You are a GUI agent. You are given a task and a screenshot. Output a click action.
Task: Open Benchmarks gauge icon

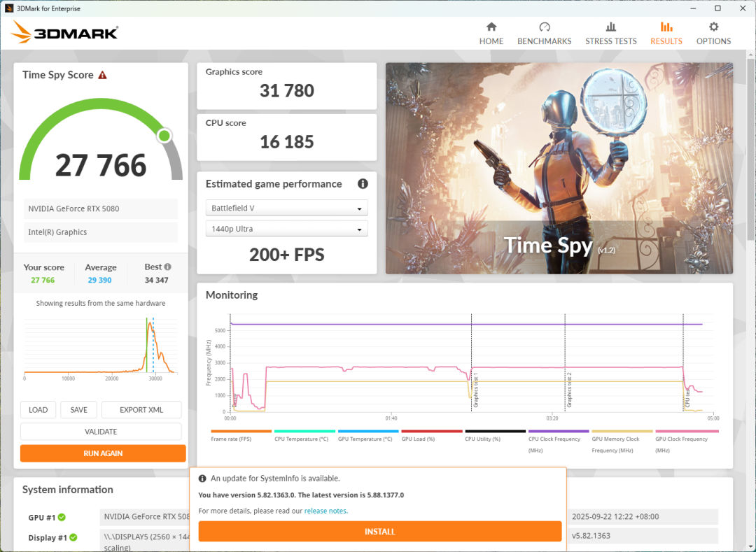tap(545, 27)
